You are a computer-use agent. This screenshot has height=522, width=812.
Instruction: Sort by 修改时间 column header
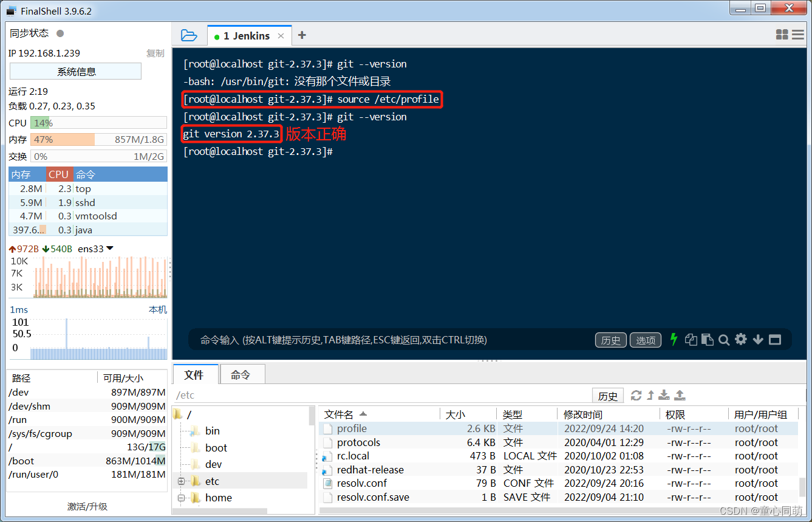(x=608, y=414)
